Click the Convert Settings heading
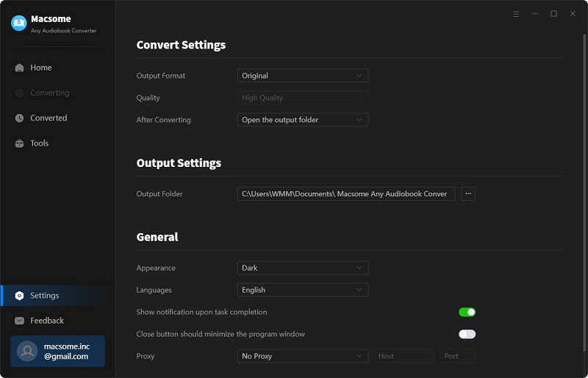The width and height of the screenshot is (588, 378). click(181, 45)
